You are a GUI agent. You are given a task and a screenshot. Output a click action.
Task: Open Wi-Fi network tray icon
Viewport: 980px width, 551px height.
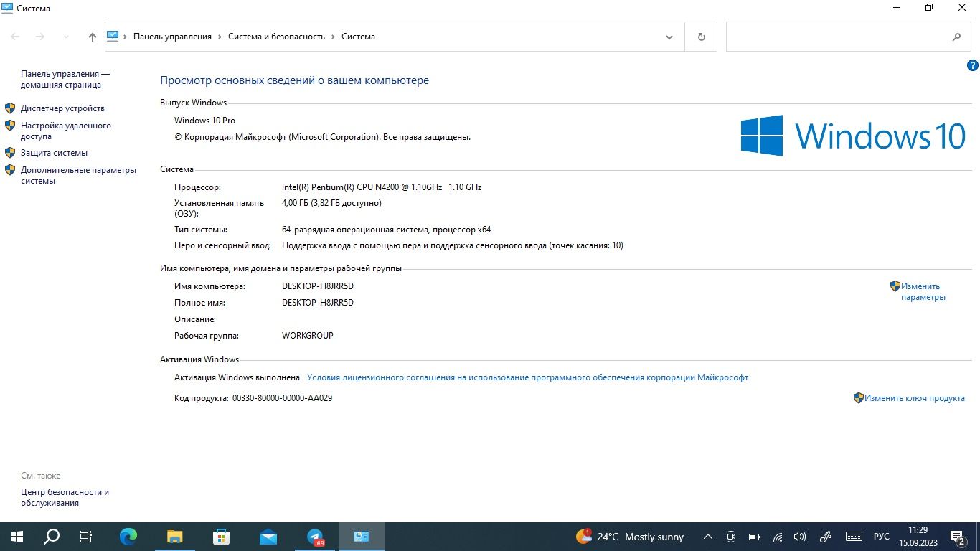click(x=778, y=537)
